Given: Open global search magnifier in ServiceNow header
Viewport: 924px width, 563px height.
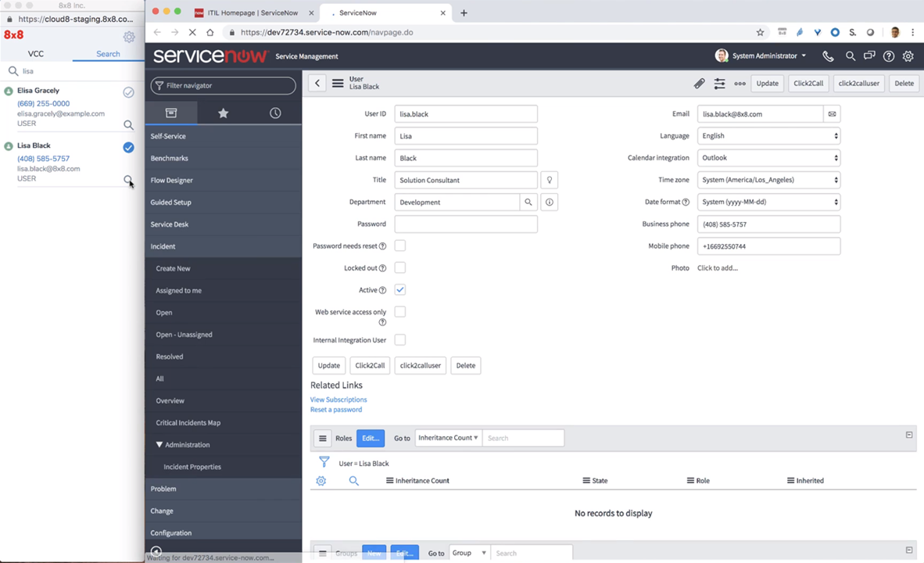Looking at the screenshot, I should point(851,56).
